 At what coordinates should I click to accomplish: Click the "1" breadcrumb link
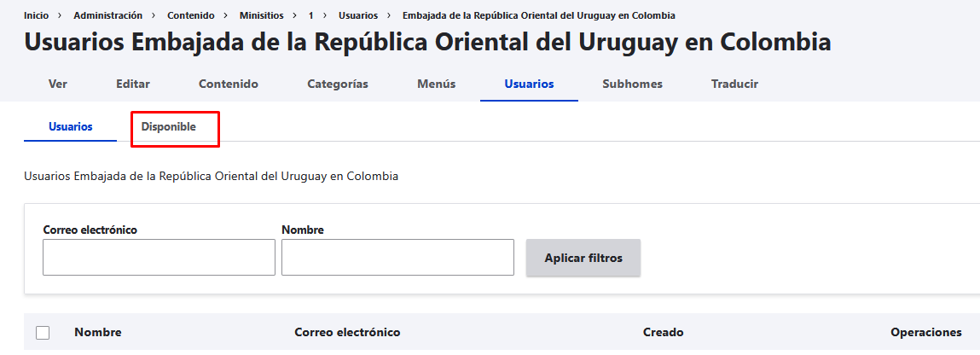pyautogui.click(x=311, y=15)
